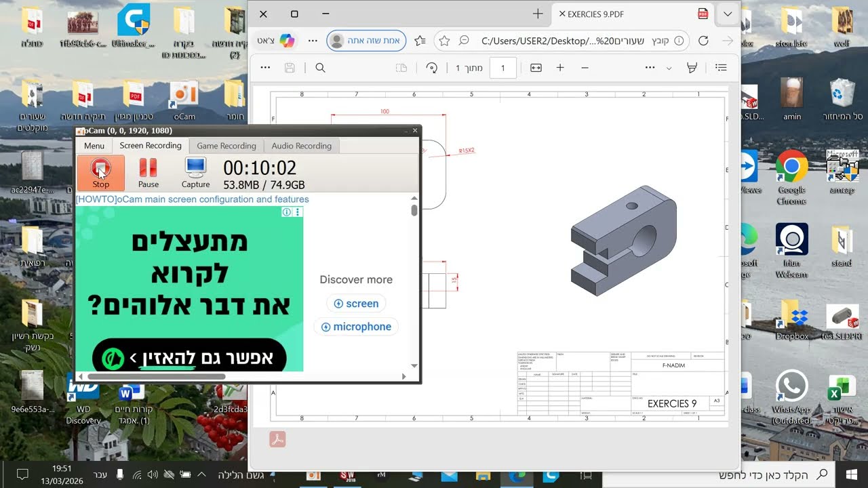868x488 pixels.
Task: Expand the highlight tool options arrow
Action: pos(669,68)
